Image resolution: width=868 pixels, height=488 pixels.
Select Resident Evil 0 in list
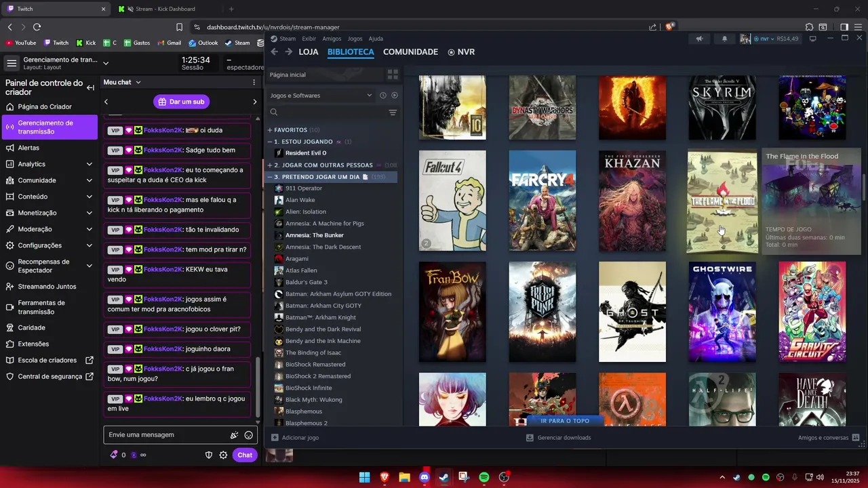305,153
